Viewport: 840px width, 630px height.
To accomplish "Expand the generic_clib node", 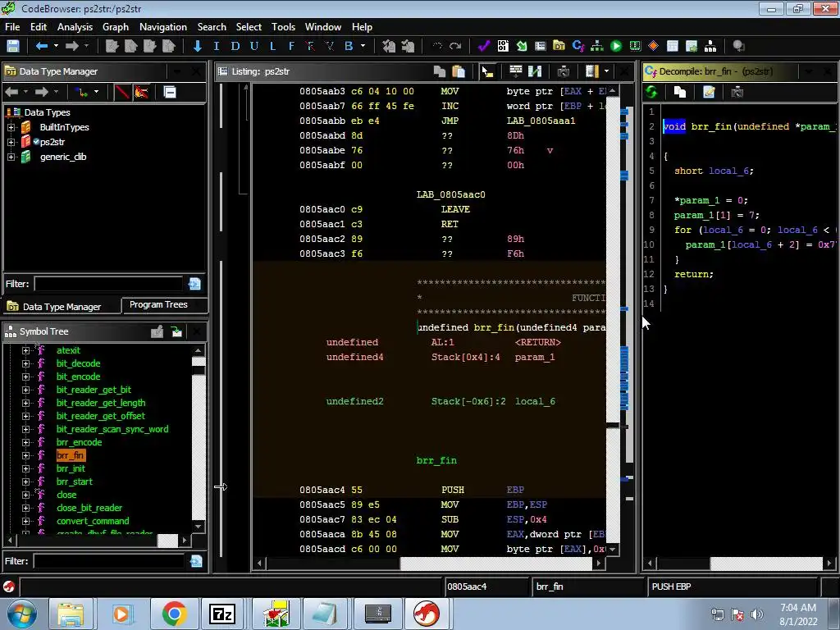I will point(11,157).
